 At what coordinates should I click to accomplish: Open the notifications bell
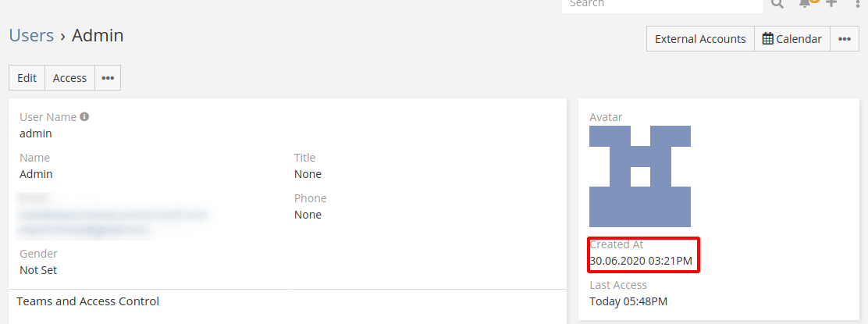[x=805, y=4]
